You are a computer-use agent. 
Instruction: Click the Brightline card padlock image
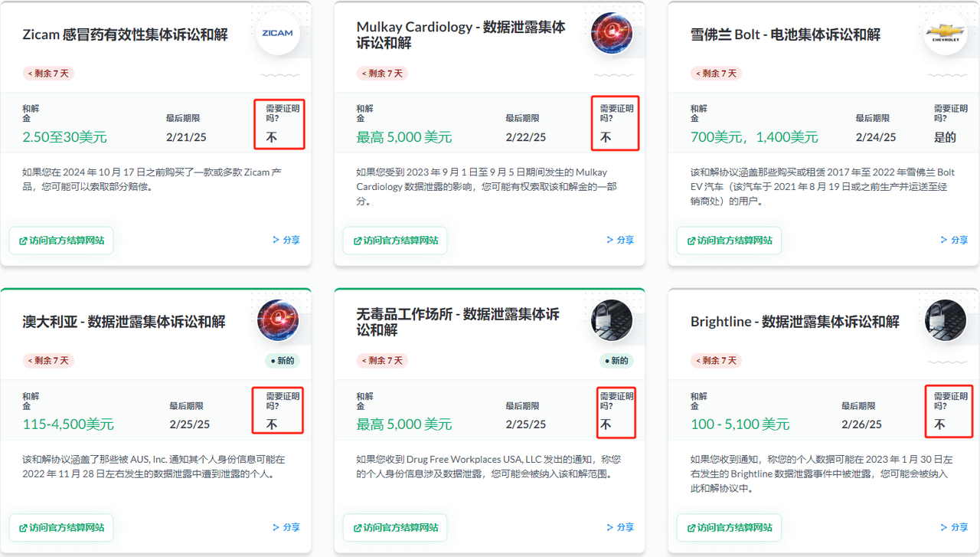pyautogui.click(x=946, y=320)
